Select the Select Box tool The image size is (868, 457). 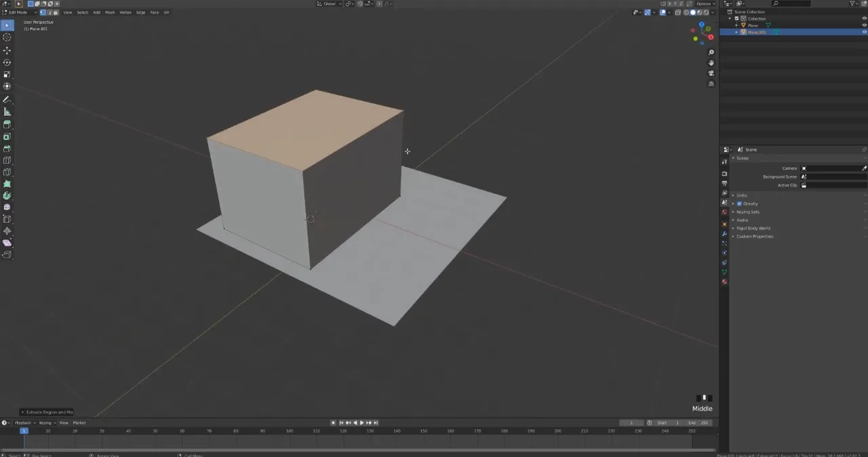pyautogui.click(x=7, y=26)
